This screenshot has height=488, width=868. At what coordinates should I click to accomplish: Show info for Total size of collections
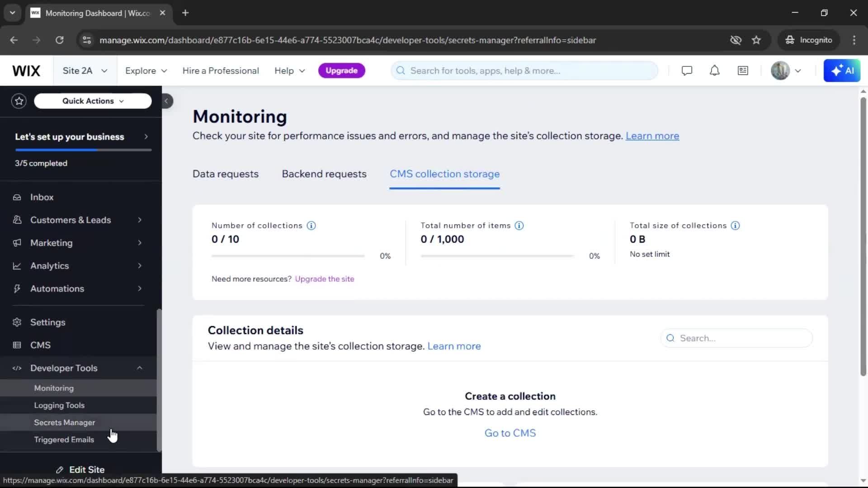(x=735, y=225)
